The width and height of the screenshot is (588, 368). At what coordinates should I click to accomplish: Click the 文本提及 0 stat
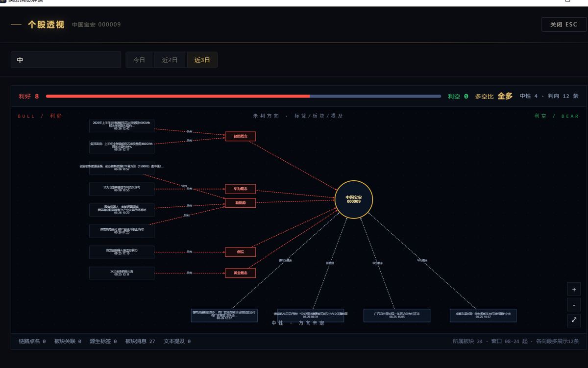pyautogui.click(x=177, y=341)
